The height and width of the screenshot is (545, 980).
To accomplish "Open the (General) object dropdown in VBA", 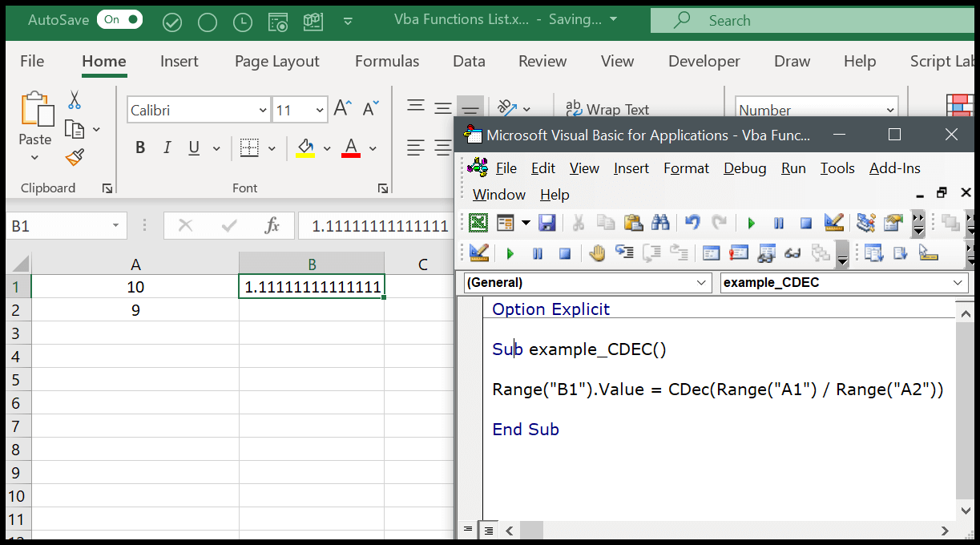I will click(x=703, y=282).
